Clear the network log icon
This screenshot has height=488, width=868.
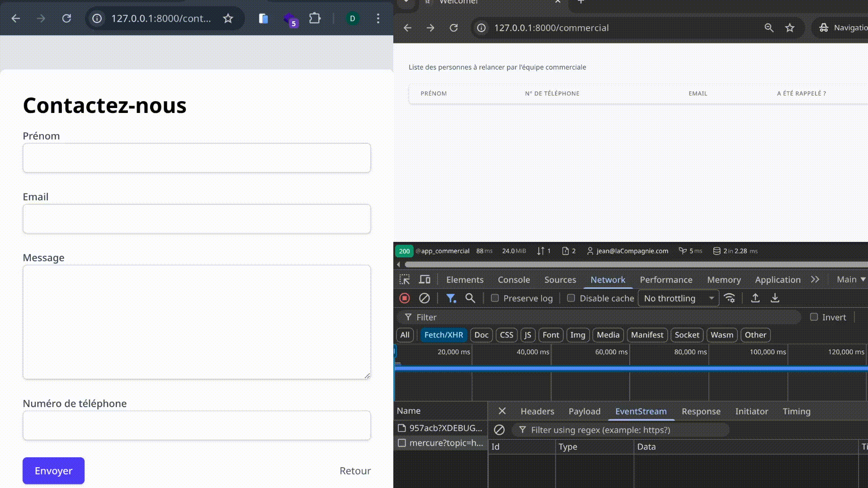pos(424,298)
